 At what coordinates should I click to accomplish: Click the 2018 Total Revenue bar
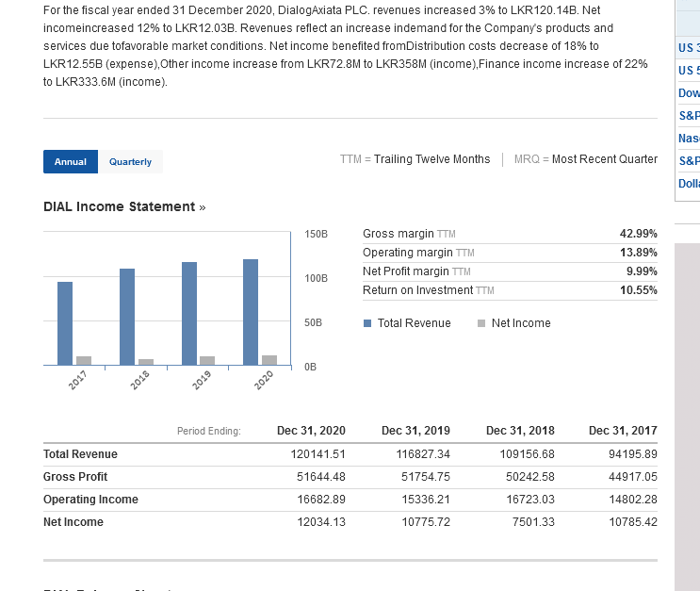coord(127,317)
